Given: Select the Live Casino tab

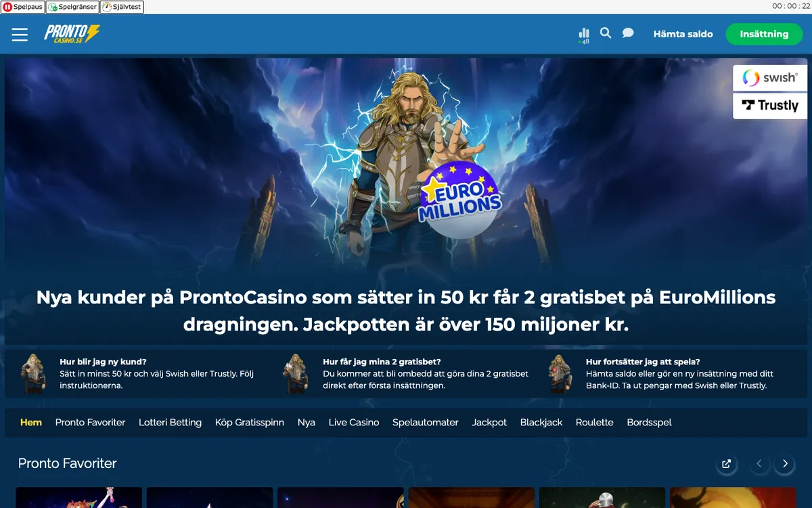Looking at the screenshot, I should (x=354, y=422).
